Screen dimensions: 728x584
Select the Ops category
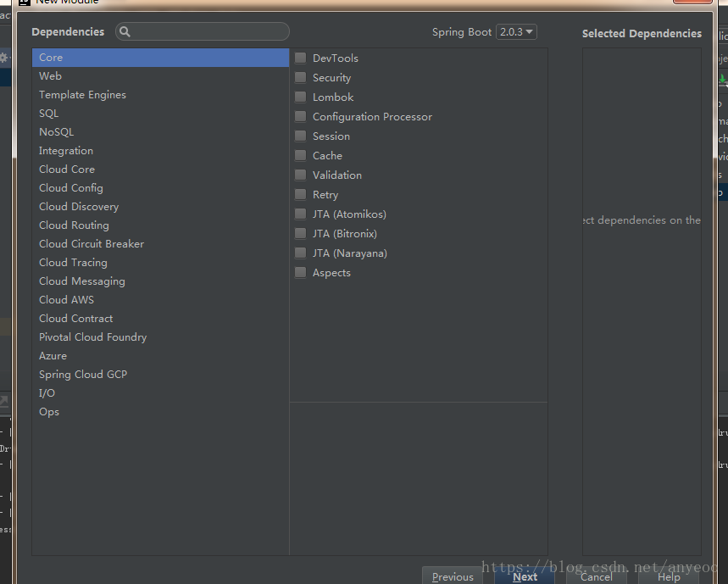pyautogui.click(x=161, y=412)
